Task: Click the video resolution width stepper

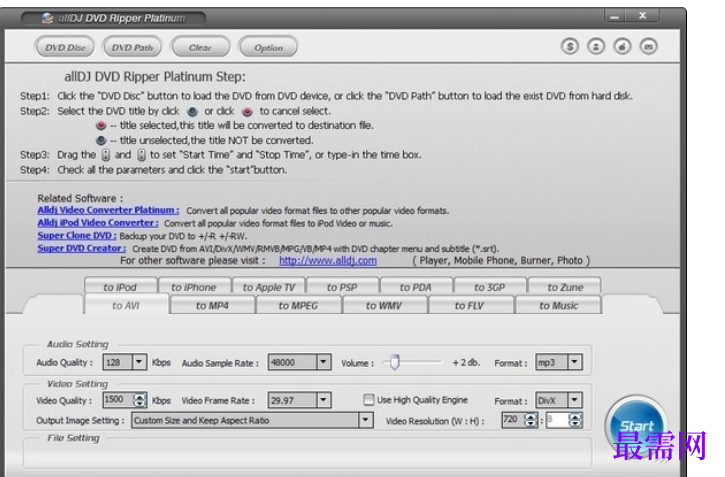Action: (531, 420)
